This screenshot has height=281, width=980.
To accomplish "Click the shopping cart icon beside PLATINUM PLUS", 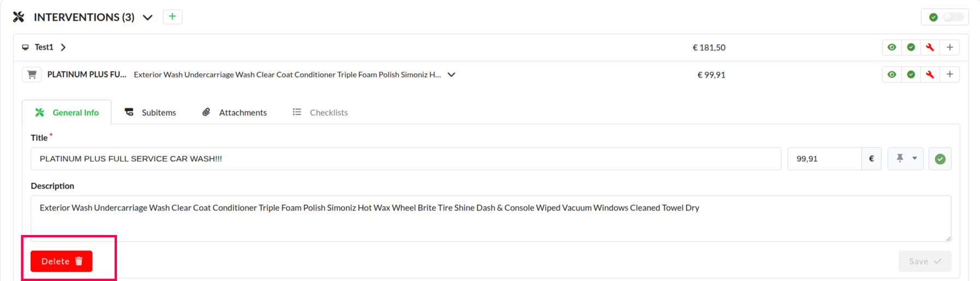I will coord(32,75).
